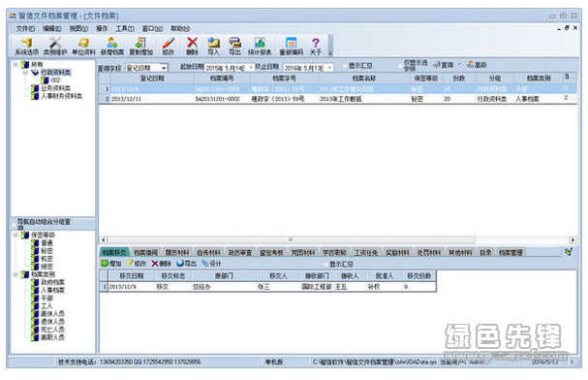
Task: Open 统计报表 chart icon
Action: click(260, 47)
